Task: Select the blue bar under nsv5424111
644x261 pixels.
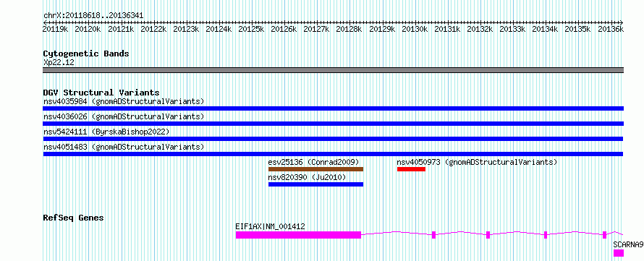Action: 333,139
